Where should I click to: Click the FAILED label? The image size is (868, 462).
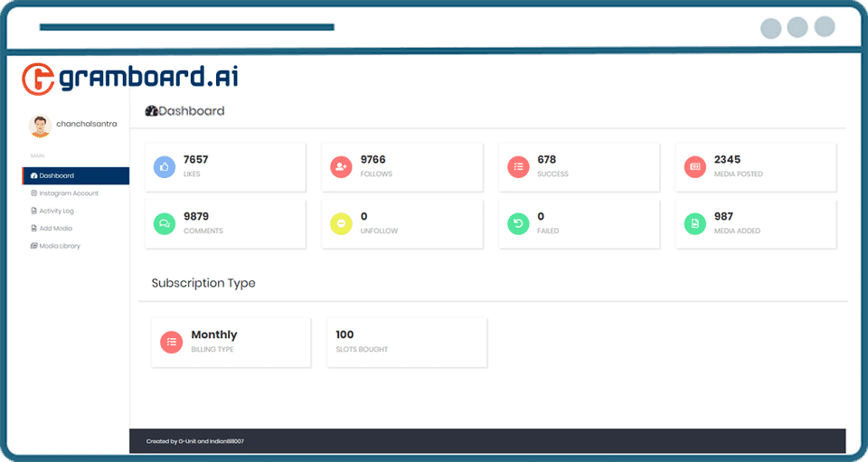tap(548, 231)
